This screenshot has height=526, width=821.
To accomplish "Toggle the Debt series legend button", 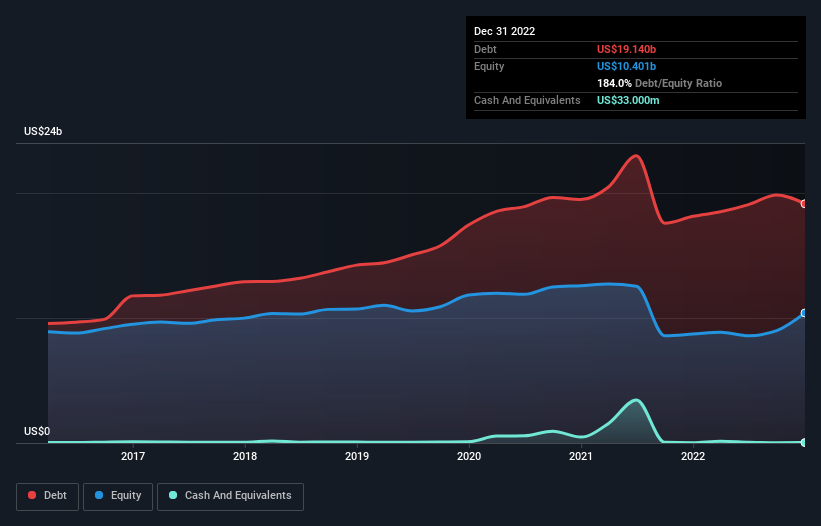I will [x=48, y=496].
